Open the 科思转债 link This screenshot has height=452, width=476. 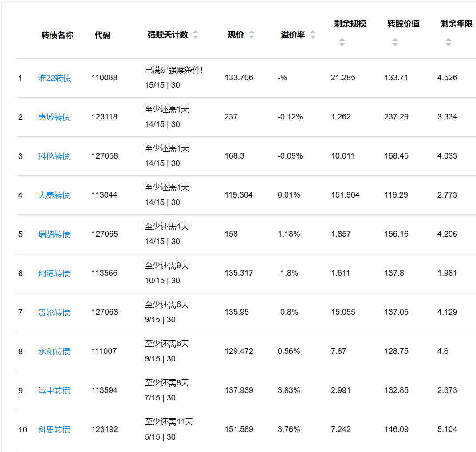pyautogui.click(x=54, y=430)
